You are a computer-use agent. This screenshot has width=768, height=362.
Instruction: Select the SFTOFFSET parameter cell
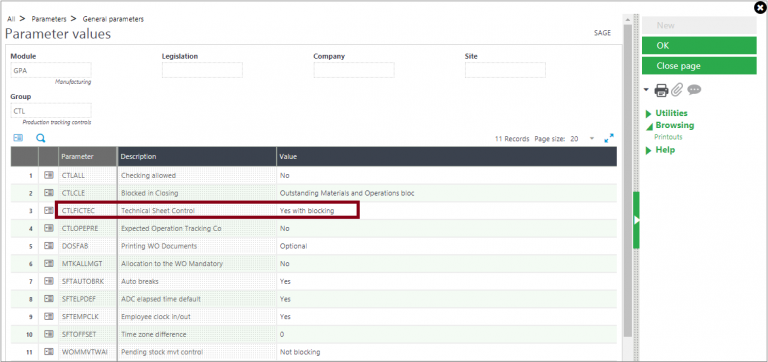tap(88, 334)
